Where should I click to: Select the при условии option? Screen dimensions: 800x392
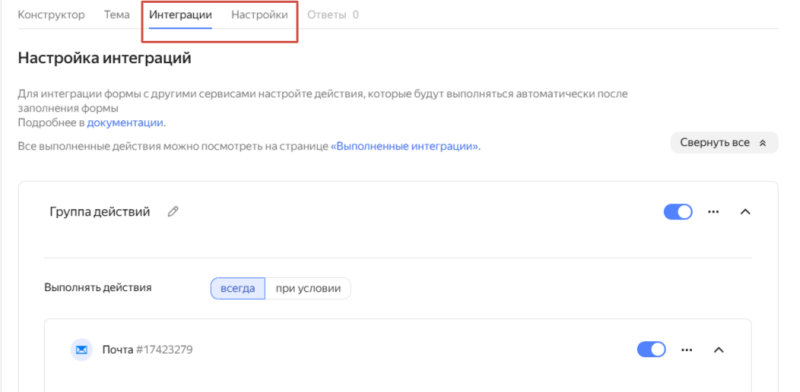pyautogui.click(x=308, y=288)
